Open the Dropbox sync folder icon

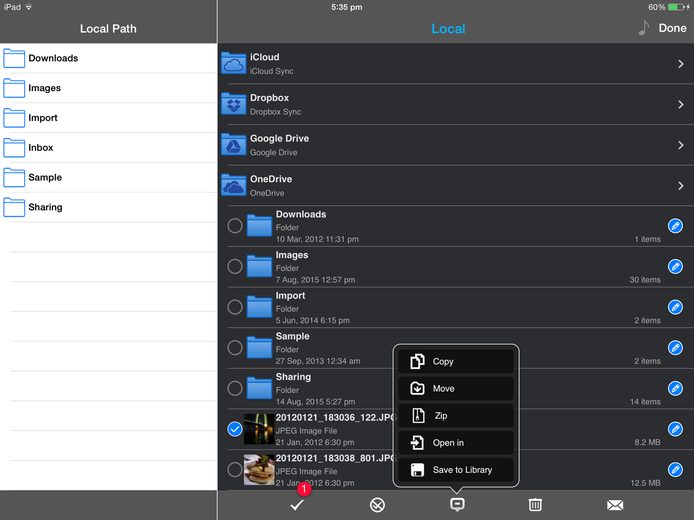(x=234, y=104)
